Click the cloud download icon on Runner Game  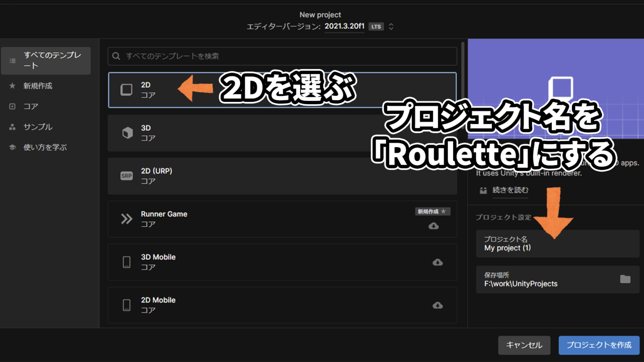pyautogui.click(x=434, y=226)
